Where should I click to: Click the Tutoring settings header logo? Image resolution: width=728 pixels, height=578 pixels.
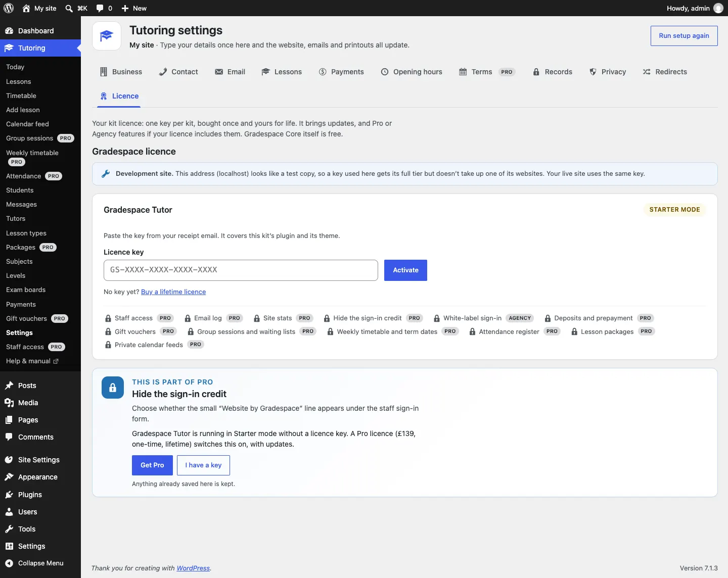(107, 36)
